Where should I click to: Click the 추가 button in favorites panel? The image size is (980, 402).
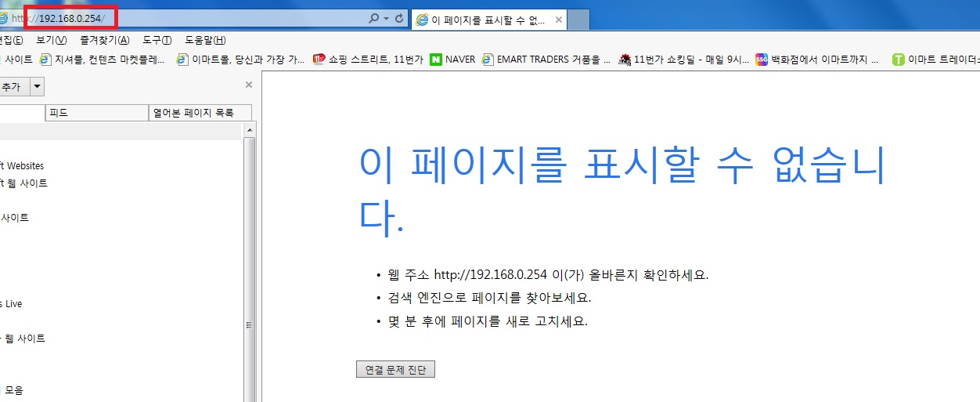tap(13, 86)
